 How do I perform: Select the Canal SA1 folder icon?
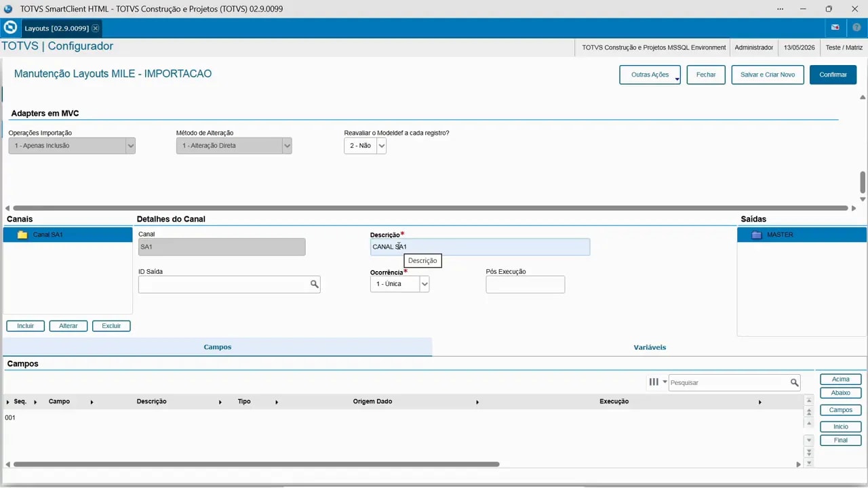[22, 235]
